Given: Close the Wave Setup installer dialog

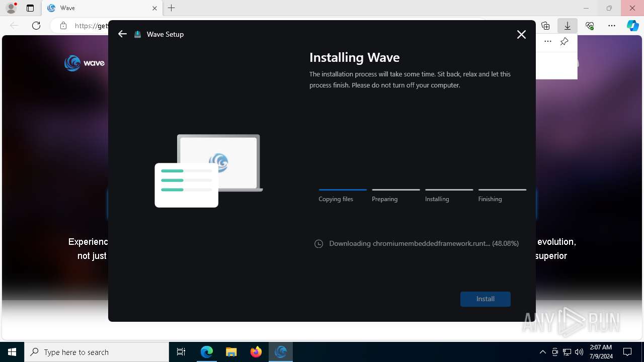Looking at the screenshot, I should click(521, 34).
